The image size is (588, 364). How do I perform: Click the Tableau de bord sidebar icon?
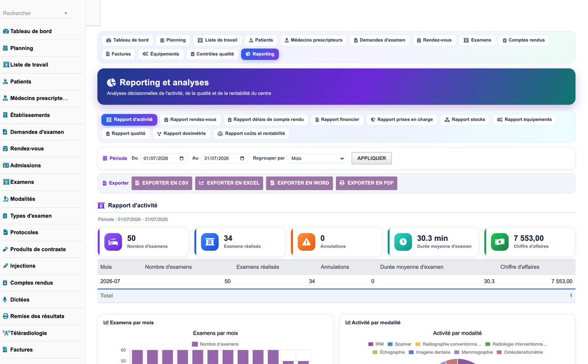[x=6, y=31]
